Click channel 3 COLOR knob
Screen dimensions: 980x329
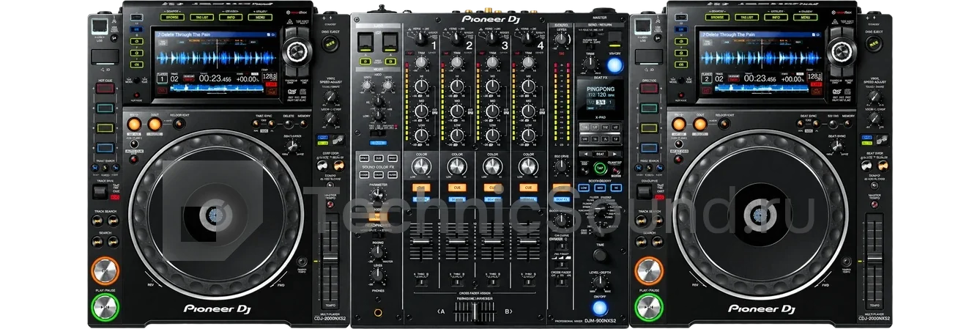[x=491, y=166]
